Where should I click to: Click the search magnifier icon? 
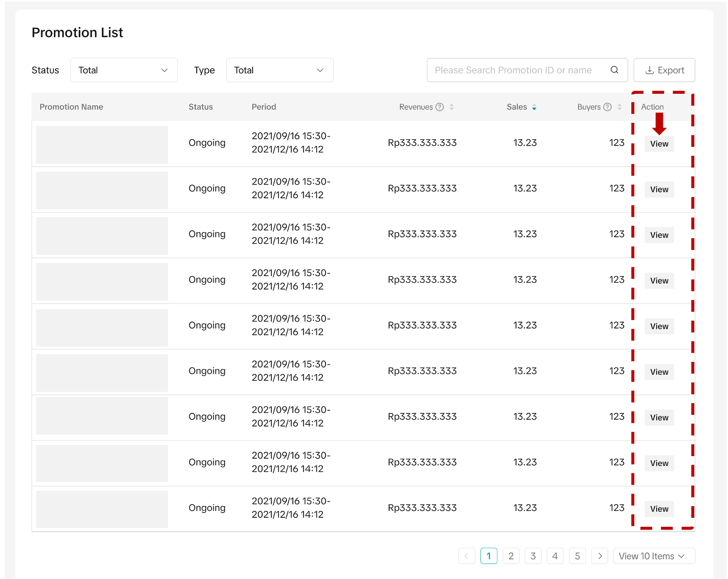(x=614, y=70)
